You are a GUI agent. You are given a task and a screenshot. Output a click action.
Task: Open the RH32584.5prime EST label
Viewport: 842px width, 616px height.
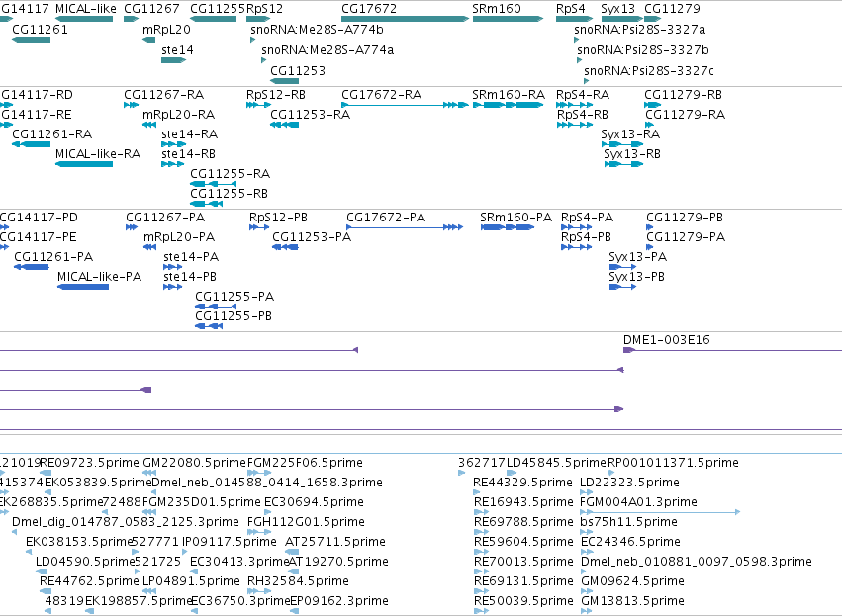pos(298,581)
